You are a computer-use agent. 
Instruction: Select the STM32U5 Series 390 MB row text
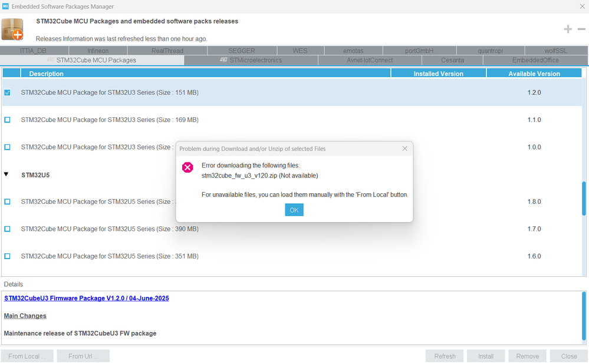[110, 229]
